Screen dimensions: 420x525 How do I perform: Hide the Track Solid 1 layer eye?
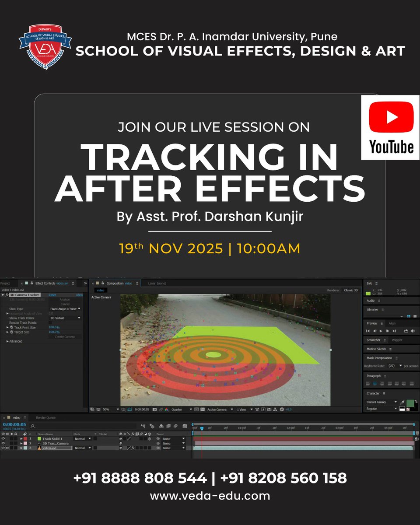3,439
